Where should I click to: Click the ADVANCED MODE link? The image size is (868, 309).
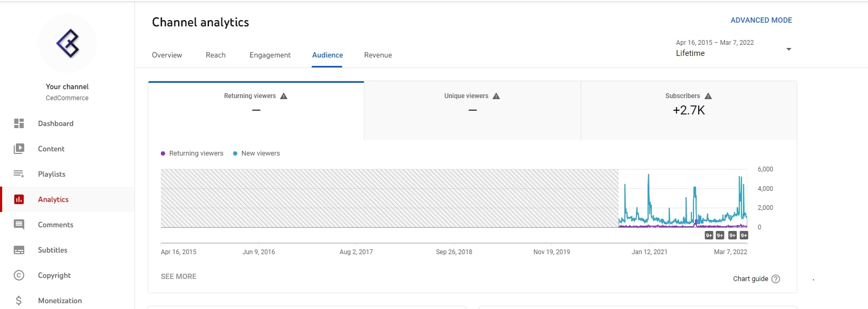click(x=761, y=20)
